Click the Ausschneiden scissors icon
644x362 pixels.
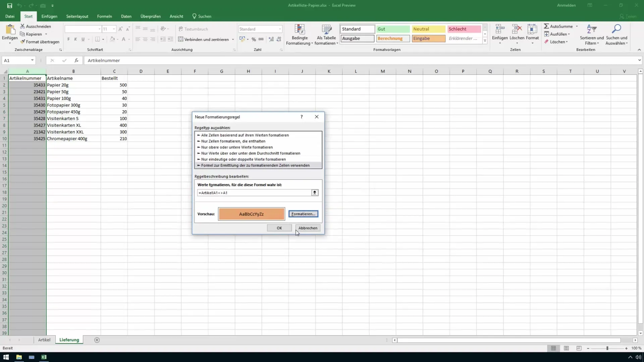[x=22, y=26]
